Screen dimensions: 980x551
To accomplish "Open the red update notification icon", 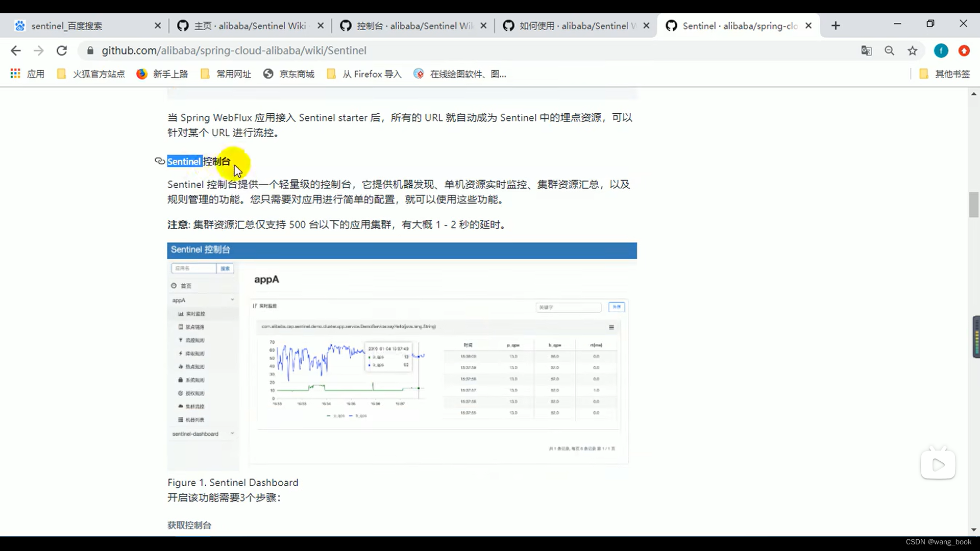I will click(x=964, y=51).
